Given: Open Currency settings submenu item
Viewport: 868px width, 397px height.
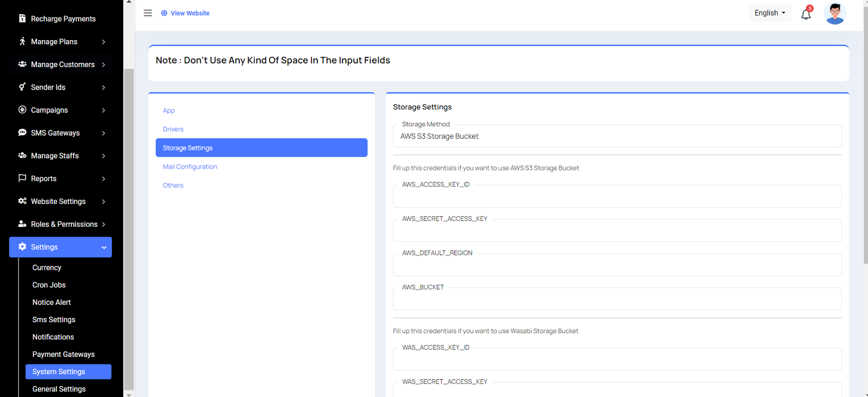Looking at the screenshot, I should tap(47, 267).
